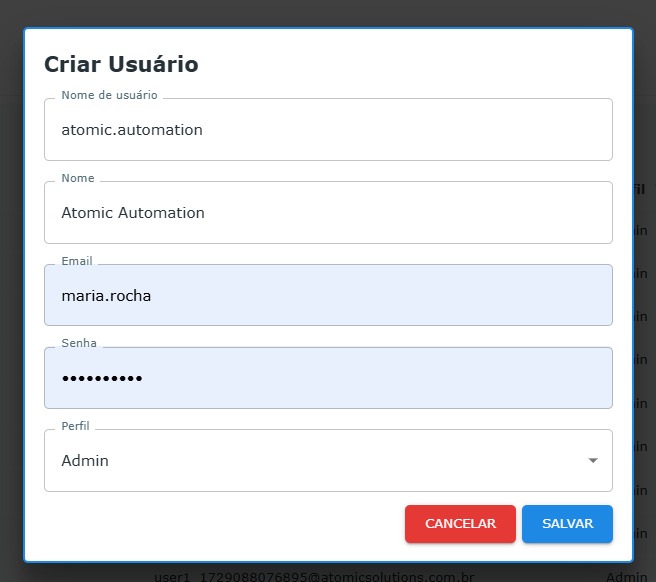Click the Email field label
Screen dimensions: 656x582
(77, 261)
